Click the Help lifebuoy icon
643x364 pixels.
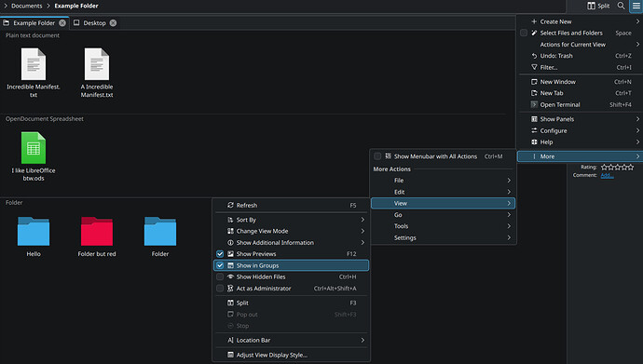(534, 142)
